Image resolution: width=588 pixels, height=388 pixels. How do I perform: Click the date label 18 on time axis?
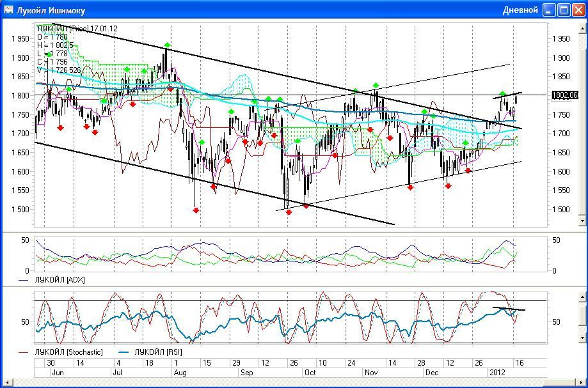[x=149, y=363]
